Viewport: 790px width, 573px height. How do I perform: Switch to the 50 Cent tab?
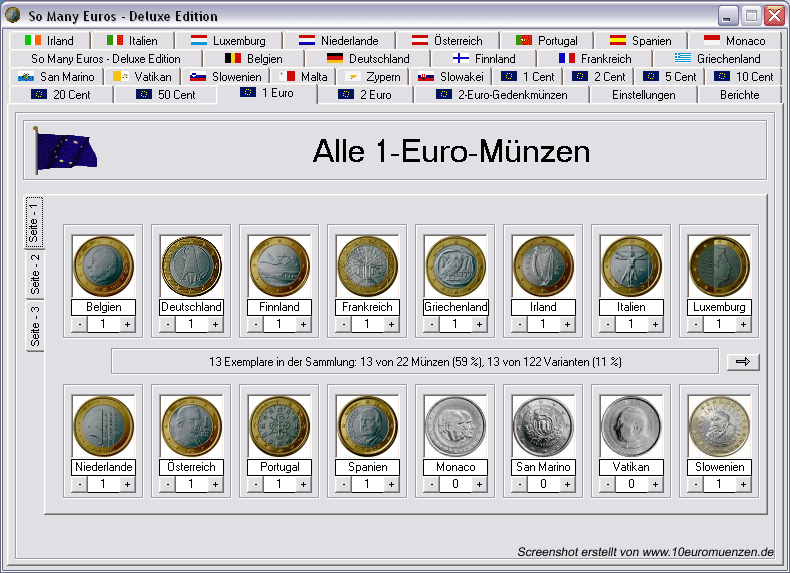tap(166, 95)
